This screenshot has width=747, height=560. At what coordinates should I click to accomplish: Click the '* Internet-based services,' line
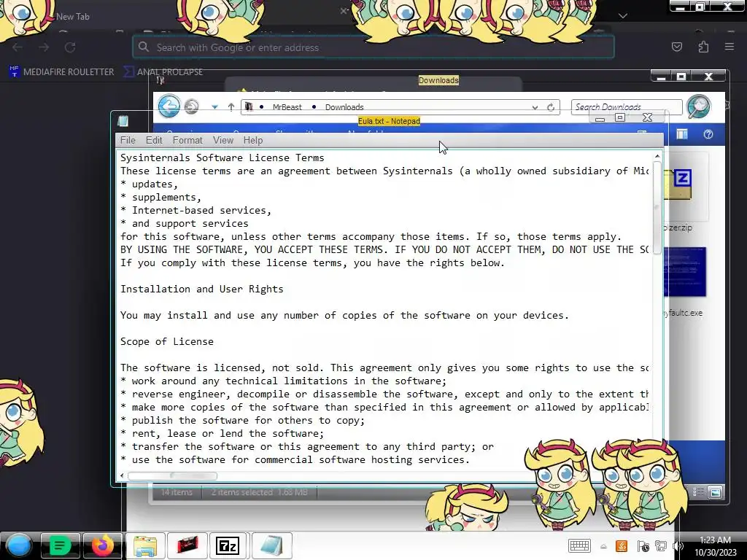(196, 210)
